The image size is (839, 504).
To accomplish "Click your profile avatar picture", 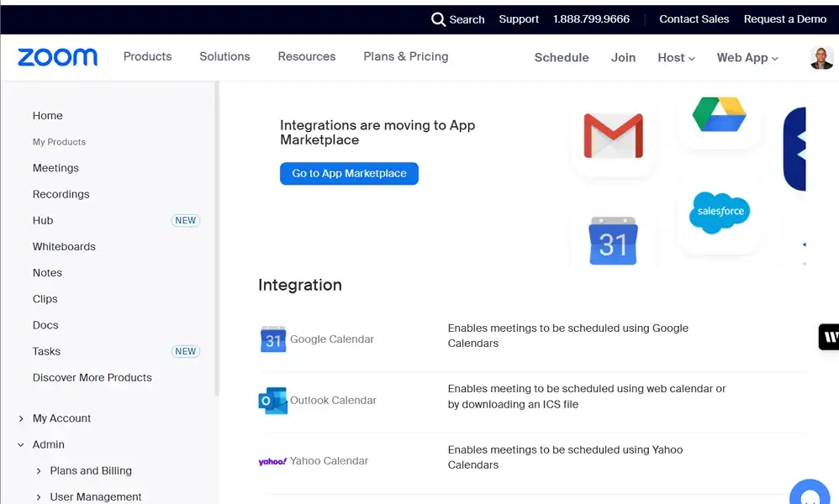I will pos(821,57).
